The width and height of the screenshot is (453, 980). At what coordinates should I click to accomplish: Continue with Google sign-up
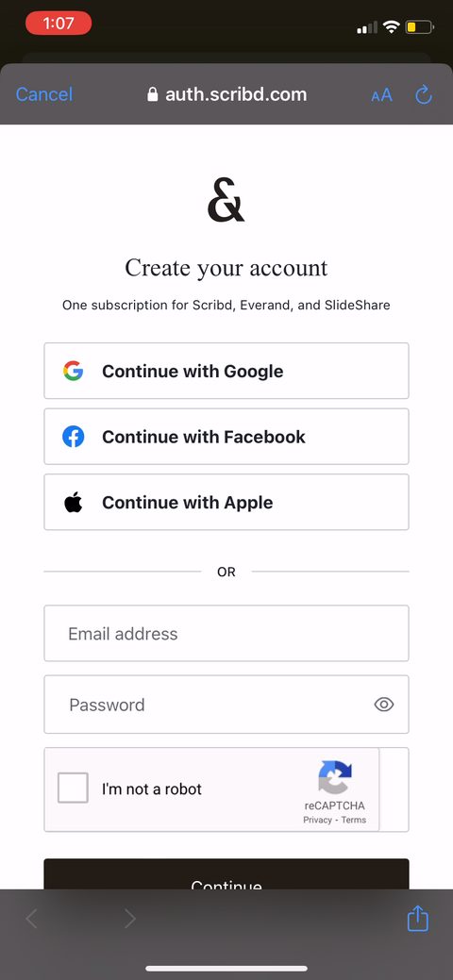[226, 371]
